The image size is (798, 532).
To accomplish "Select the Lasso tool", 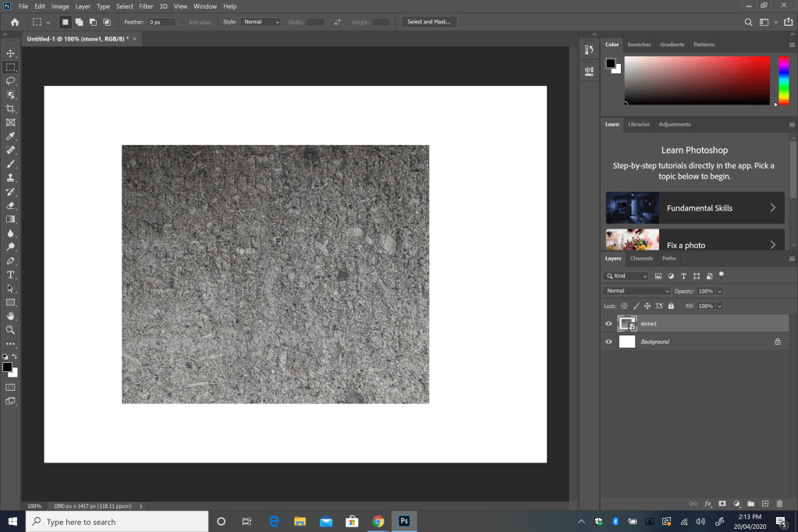I will click(11, 81).
